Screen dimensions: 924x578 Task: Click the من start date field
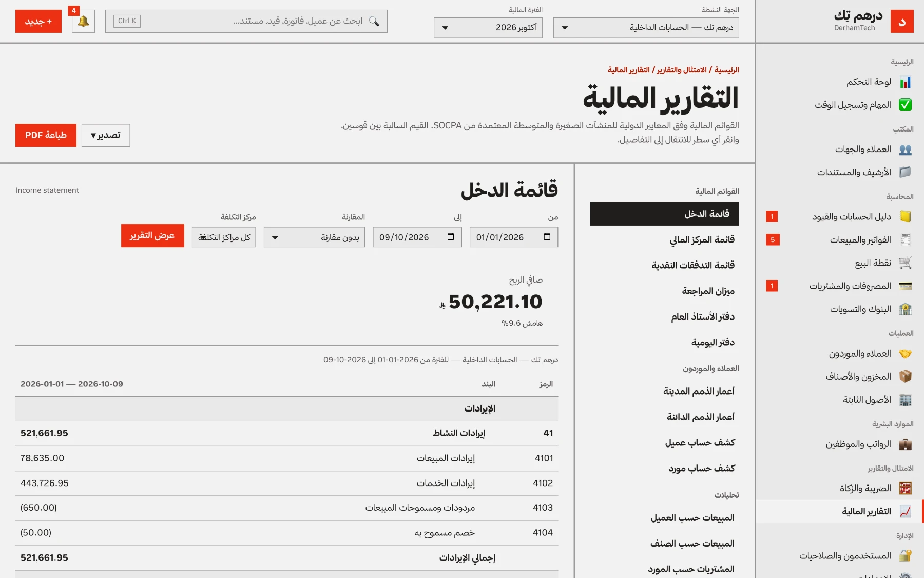tap(514, 237)
